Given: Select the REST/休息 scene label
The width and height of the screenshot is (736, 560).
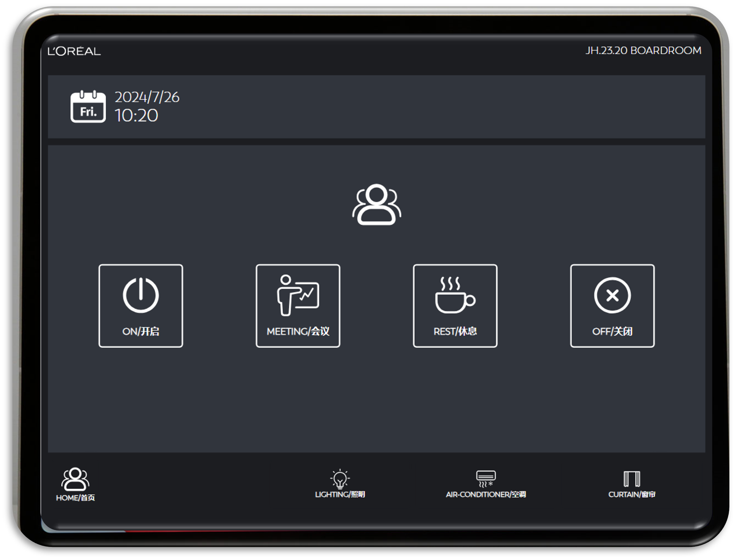Looking at the screenshot, I should tap(455, 331).
